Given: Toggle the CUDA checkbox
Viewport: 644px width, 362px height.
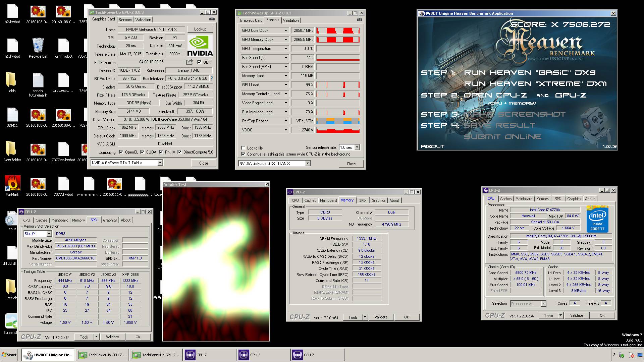Looking at the screenshot, I should pyautogui.click(x=142, y=152).
